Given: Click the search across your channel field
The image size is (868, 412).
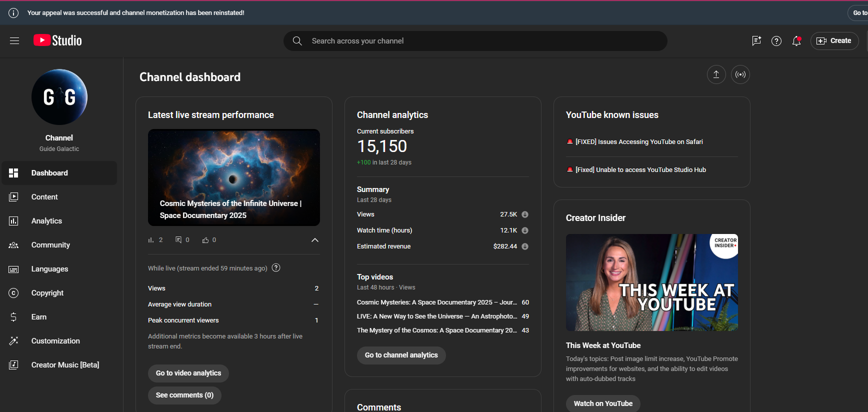Looking at the screenshot, I should point(475,41).
